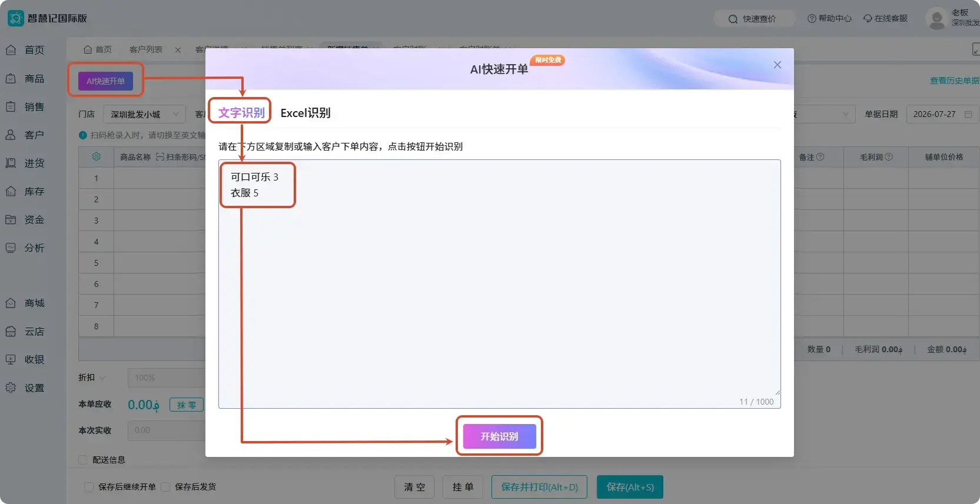This screenshot has width=980, height=504.
Task: Open the 首页 page tab
Action: (x=98, y=49)
